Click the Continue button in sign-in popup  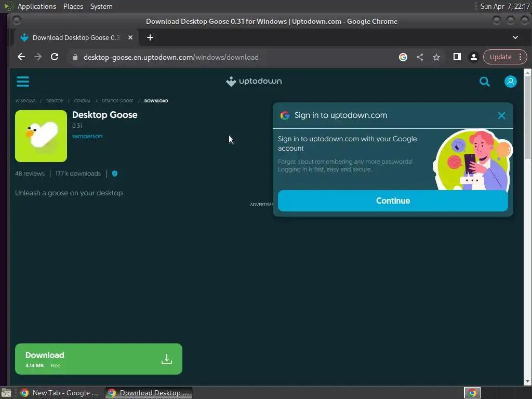[393, 201]
